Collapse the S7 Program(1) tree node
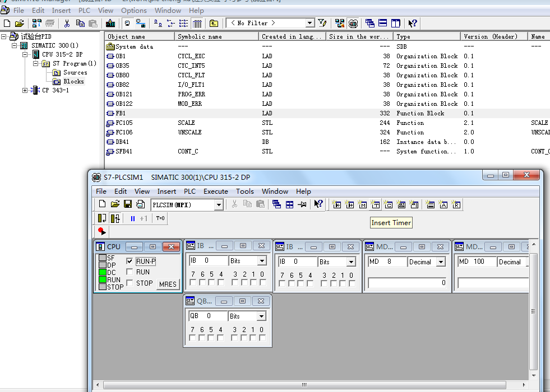Image resolution: width=550 pixels, height=392 pixels. point(36,63)
